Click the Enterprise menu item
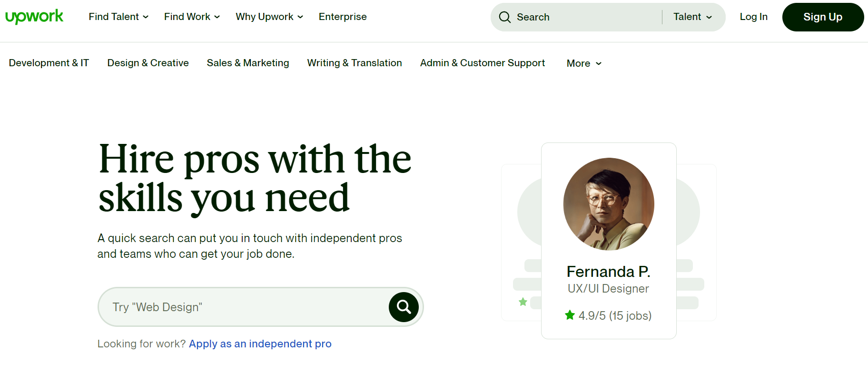This screenshot has width=868, height=365. 343,17
